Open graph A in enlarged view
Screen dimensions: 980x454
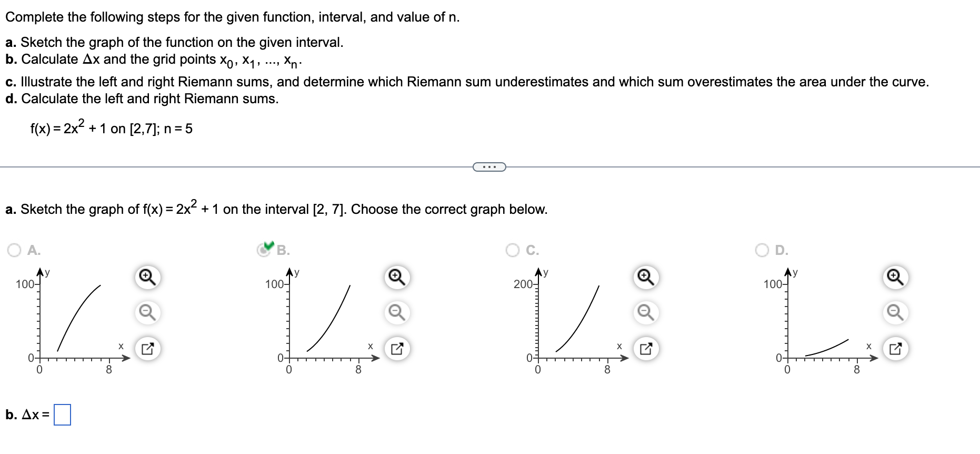pyautogui.click(x=146, y=348)
